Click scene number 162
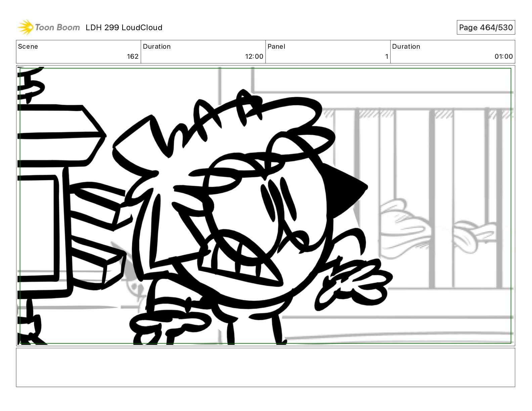Screen dimensions: 532x411 pyautogui.click(x=133, y=56)
